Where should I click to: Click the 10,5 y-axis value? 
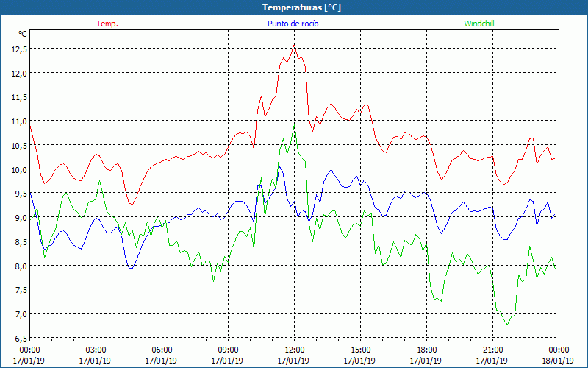20,145
